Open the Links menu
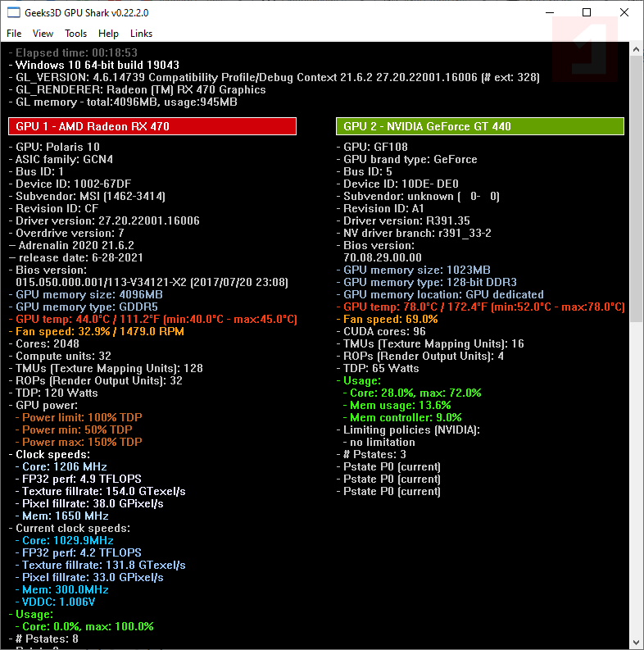Screen dimensions: 644x650 click(x=141, y=34)
